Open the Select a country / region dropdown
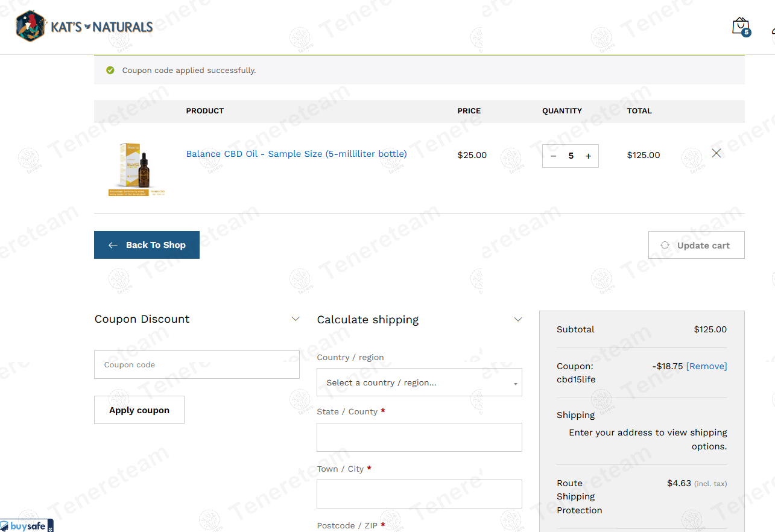 tap(419, 382)
